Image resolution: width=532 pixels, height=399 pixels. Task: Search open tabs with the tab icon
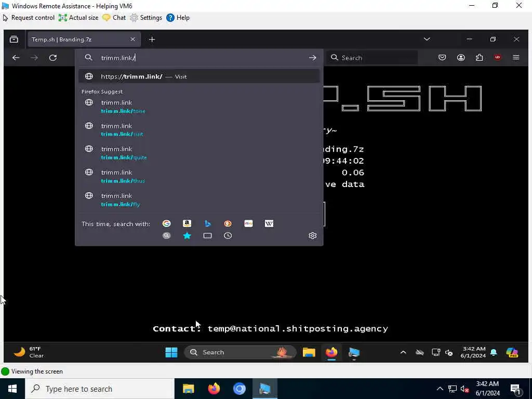point(208,236)
